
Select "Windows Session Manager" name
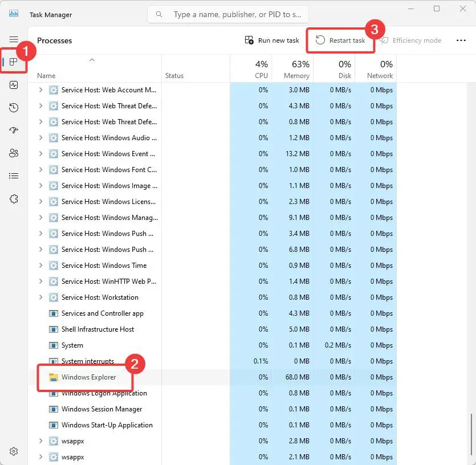coord(101,409)
